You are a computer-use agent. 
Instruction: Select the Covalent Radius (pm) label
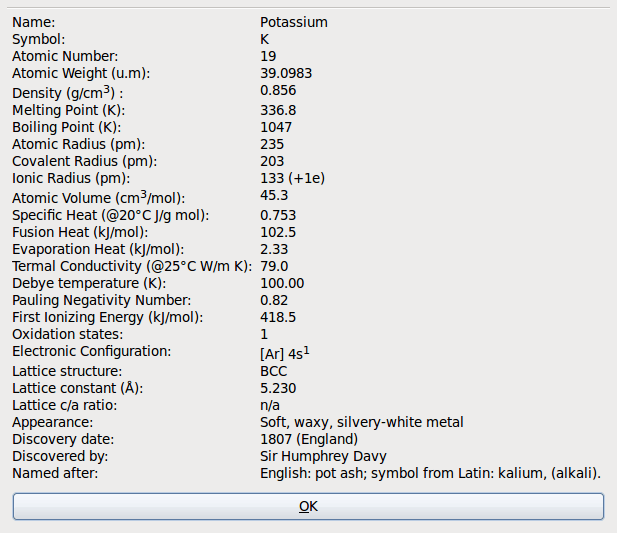pos(84,161)
